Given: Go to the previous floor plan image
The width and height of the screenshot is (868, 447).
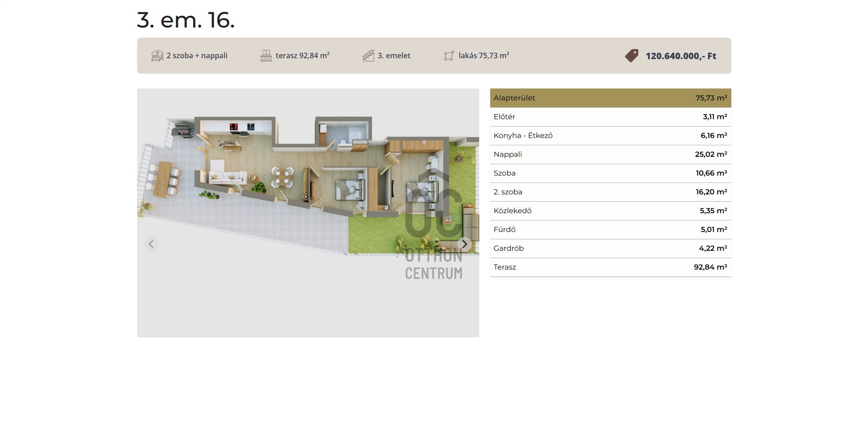Looking at the screenshot, I should [x=151, y=244].
